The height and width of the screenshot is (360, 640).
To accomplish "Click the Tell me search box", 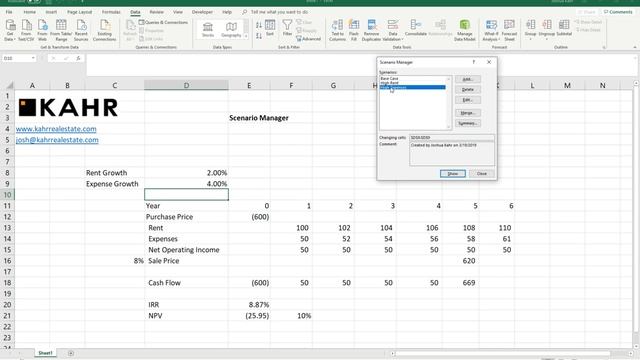I will point(279,12).
